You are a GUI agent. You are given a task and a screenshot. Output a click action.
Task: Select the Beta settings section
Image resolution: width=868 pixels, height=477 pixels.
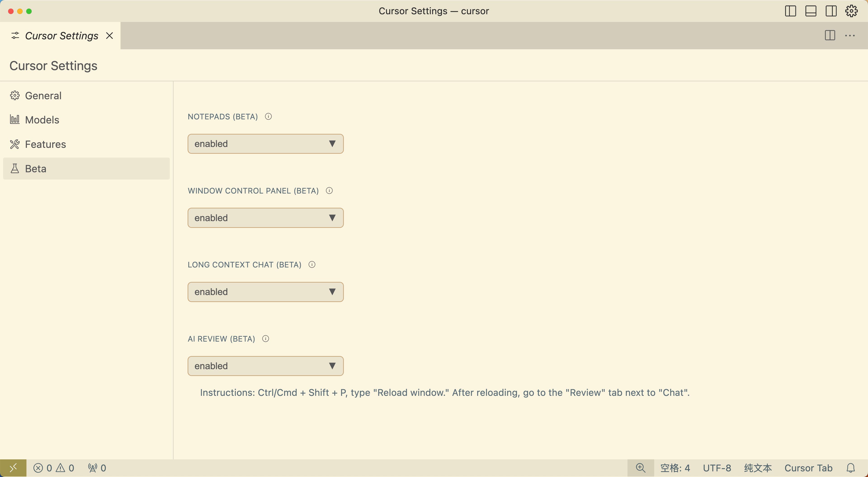click(86, 169)
